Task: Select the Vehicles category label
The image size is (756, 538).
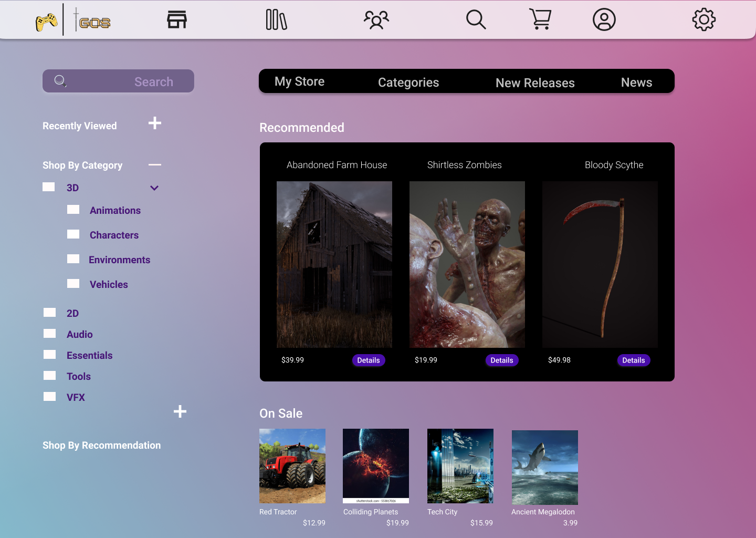Action: (x=109, y=284)
